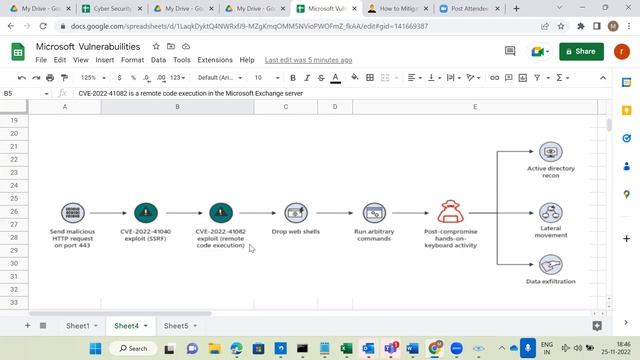The image size is (640, 360).
Task: Insert chart from toolbar
Action: point(523,78)
